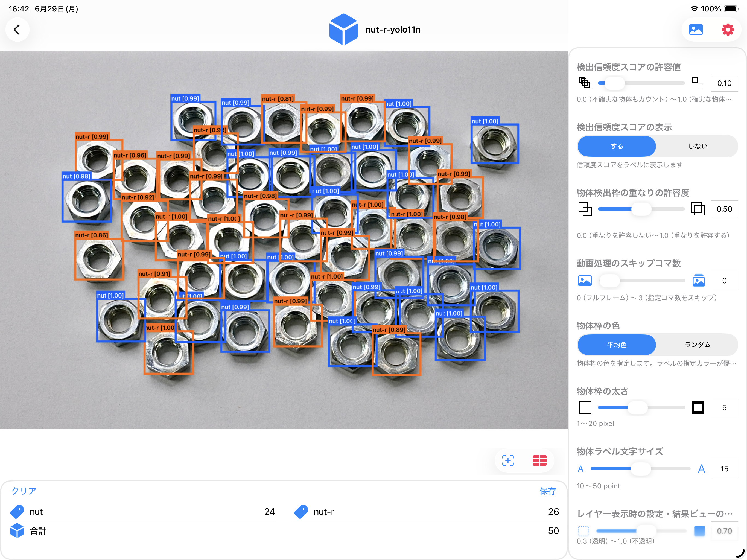Edit the opacity value field 0.70
Viewport: 747px width, 560px height.
point(724,531)
